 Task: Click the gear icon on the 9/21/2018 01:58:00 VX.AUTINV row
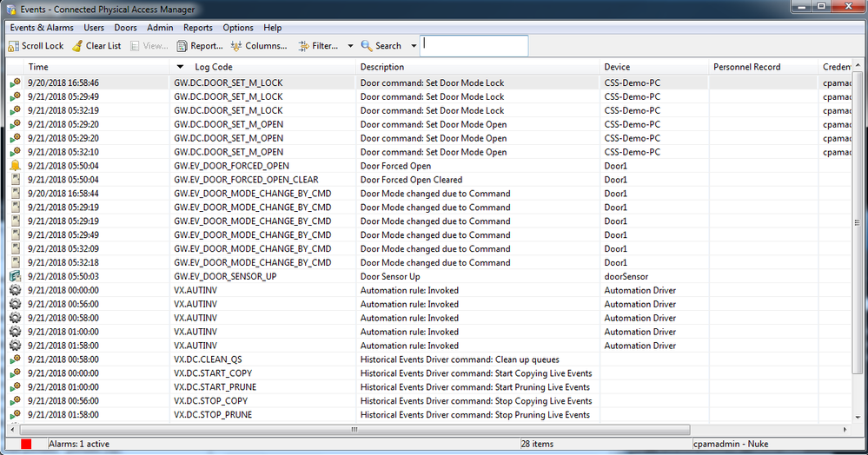point(15,346)
